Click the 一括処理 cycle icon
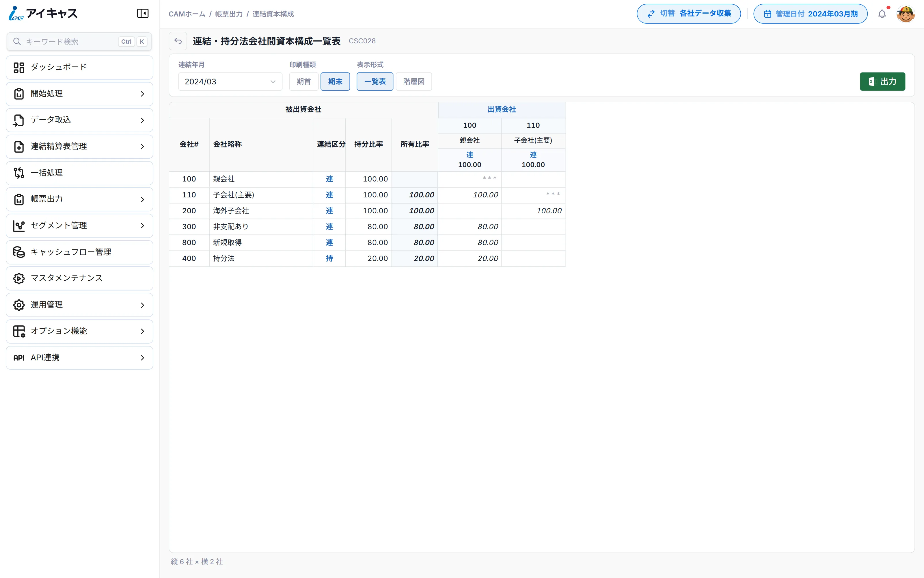The height and width of the screenshot is (578, 924). click(x=19, y=173)
